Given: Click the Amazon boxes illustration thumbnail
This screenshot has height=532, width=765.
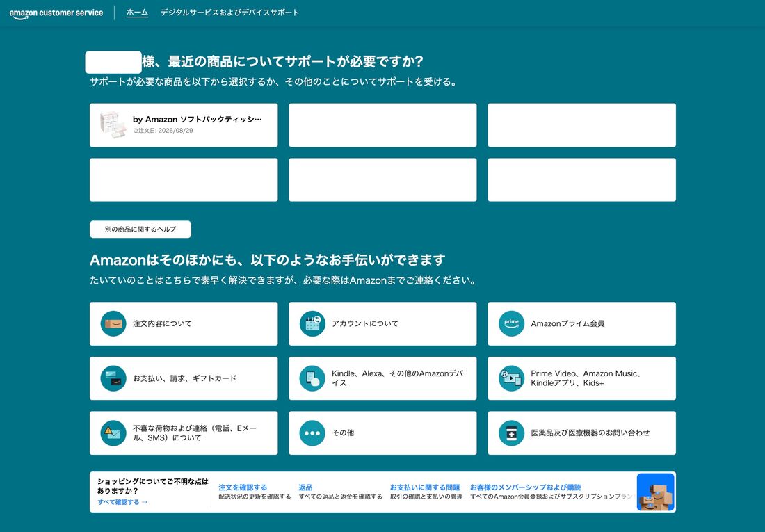Looking at the screenshot, I should 656,492.
